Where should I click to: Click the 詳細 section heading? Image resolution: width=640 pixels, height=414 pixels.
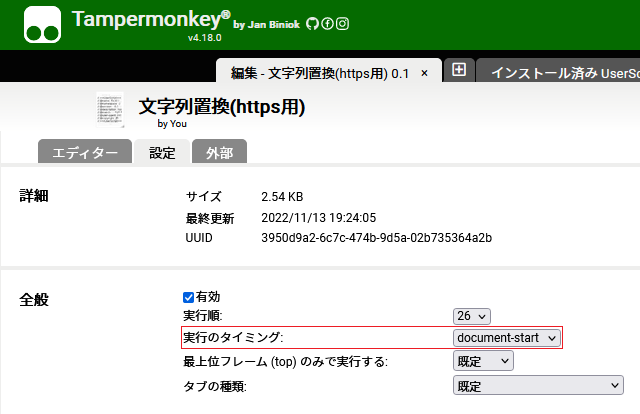pyautogui.click(x=34, y=196)
